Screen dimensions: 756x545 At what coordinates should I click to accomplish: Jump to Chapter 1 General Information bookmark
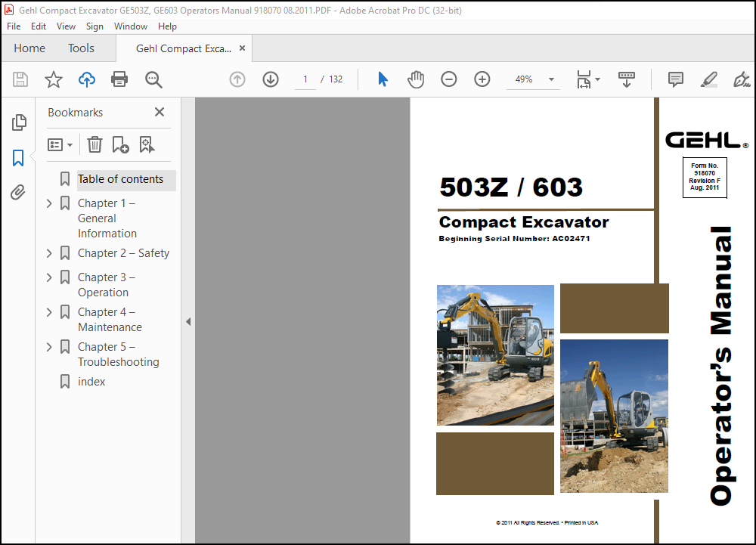click(x=107, y=218)
